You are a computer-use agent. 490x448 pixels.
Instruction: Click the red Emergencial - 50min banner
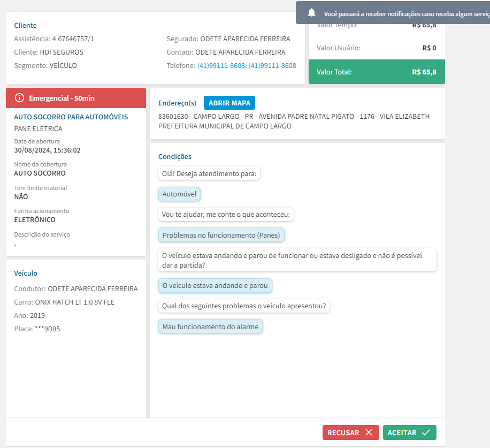pos(75,98)
